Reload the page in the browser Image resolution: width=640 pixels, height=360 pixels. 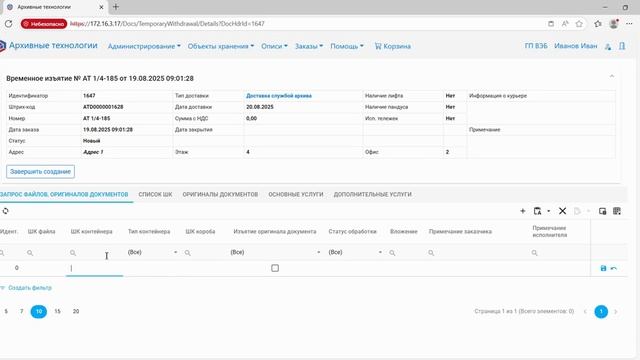[x=9, y=24]
